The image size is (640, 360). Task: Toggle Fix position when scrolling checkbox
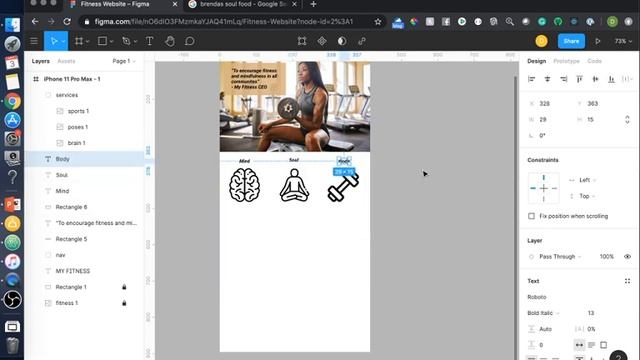coord(531,216)
